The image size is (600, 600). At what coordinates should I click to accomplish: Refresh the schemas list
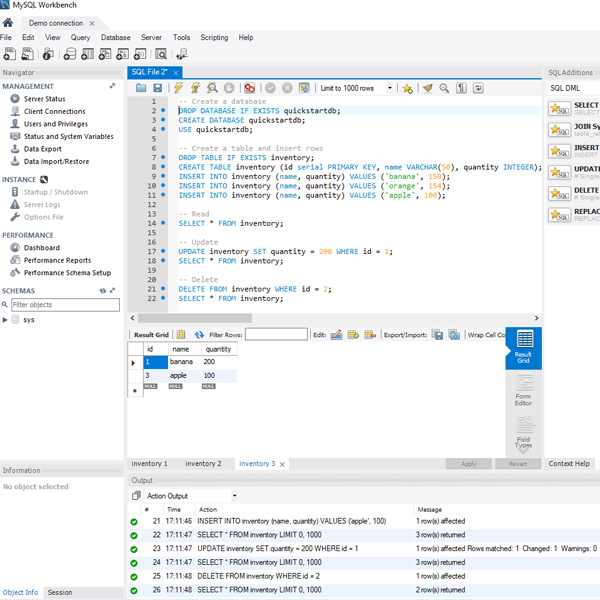(101, 290)
